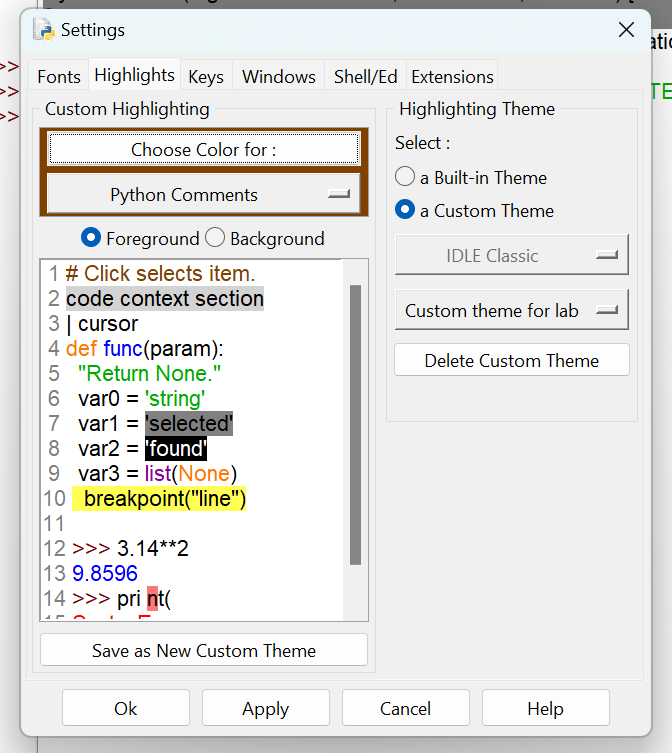Image resolution: width=672 pixels, height=753 pixels.
Task: Open the Extensions tab
Action: pos(452,77)
